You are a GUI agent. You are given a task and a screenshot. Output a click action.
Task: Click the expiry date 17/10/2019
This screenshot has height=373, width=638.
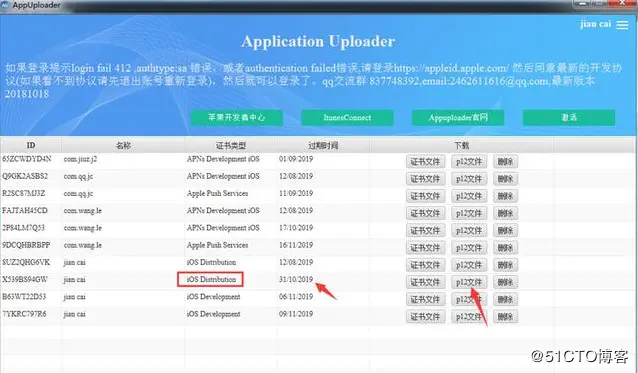296,228
